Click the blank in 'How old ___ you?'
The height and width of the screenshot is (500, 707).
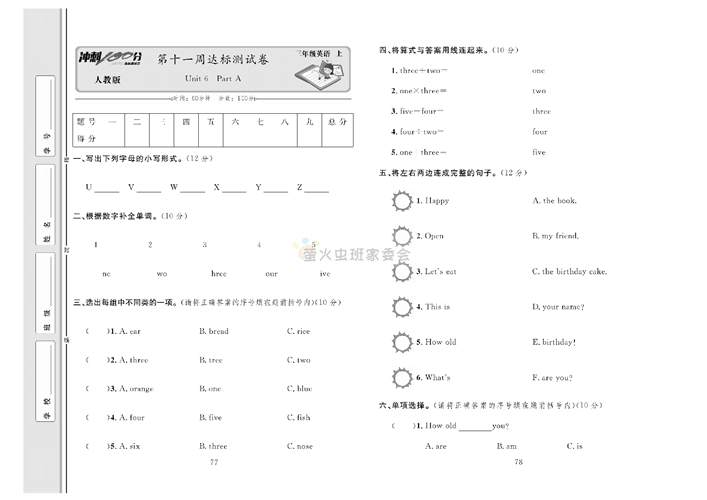475,427
